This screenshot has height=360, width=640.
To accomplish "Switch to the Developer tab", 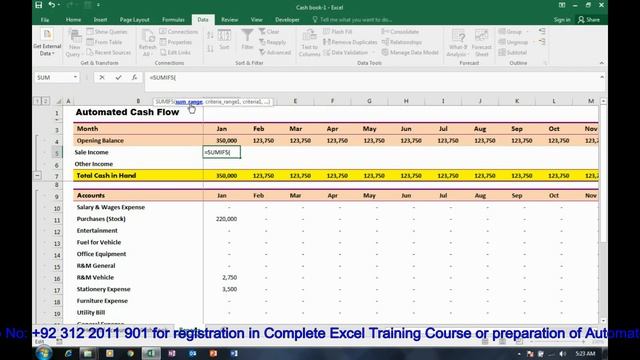I will point(287,20).
